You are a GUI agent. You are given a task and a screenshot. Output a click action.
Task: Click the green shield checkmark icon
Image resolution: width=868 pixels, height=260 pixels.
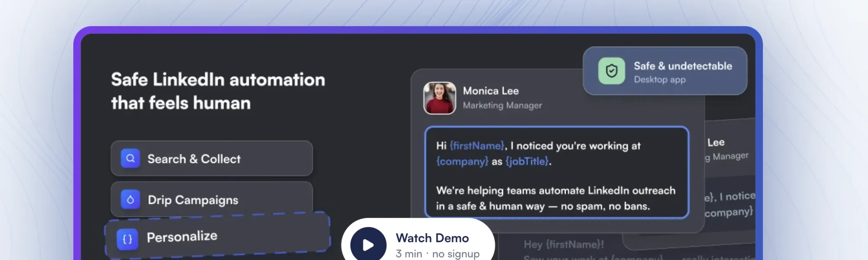612,71
